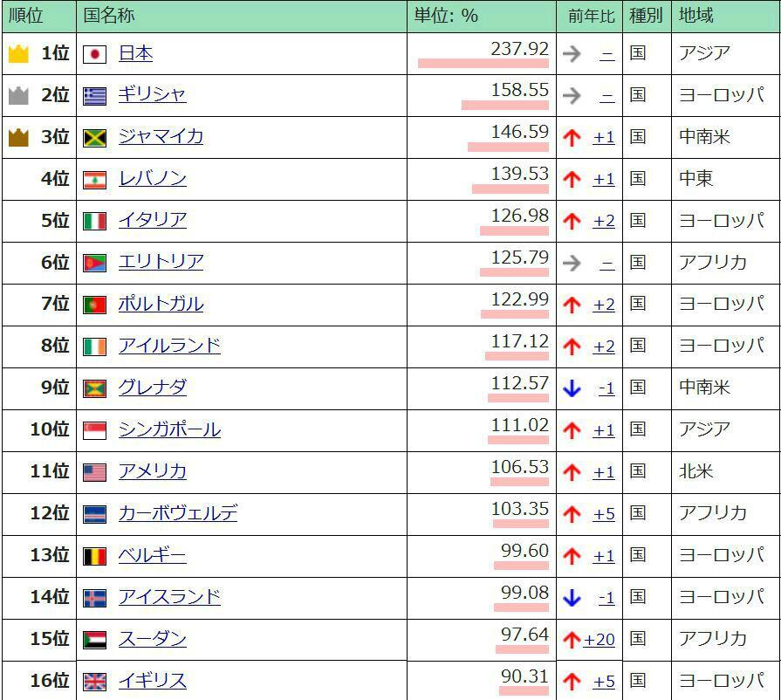Click the bronze crown icon at 3位

pos(18,138)
